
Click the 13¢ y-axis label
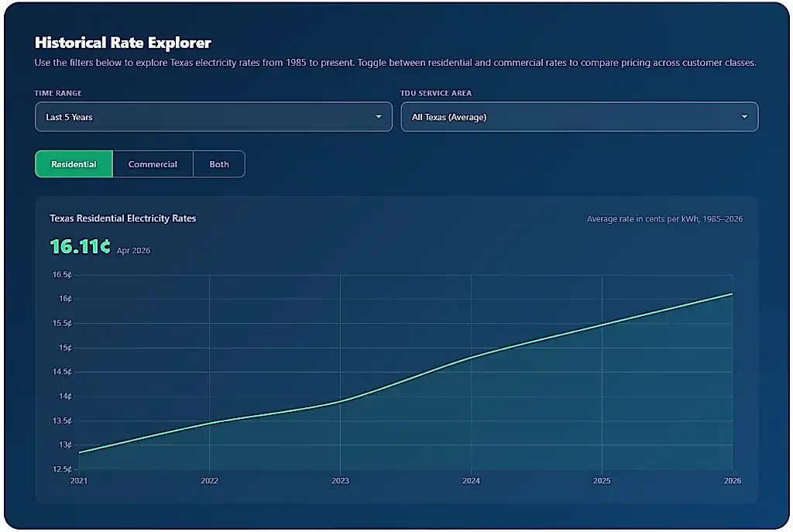pyautogui.click(x=65, y=445)
